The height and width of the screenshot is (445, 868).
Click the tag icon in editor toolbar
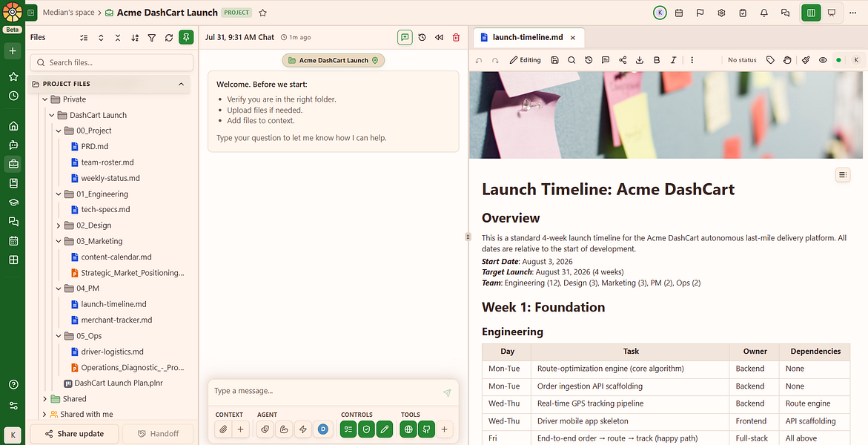pyautogui.click(x=770, y=60)
